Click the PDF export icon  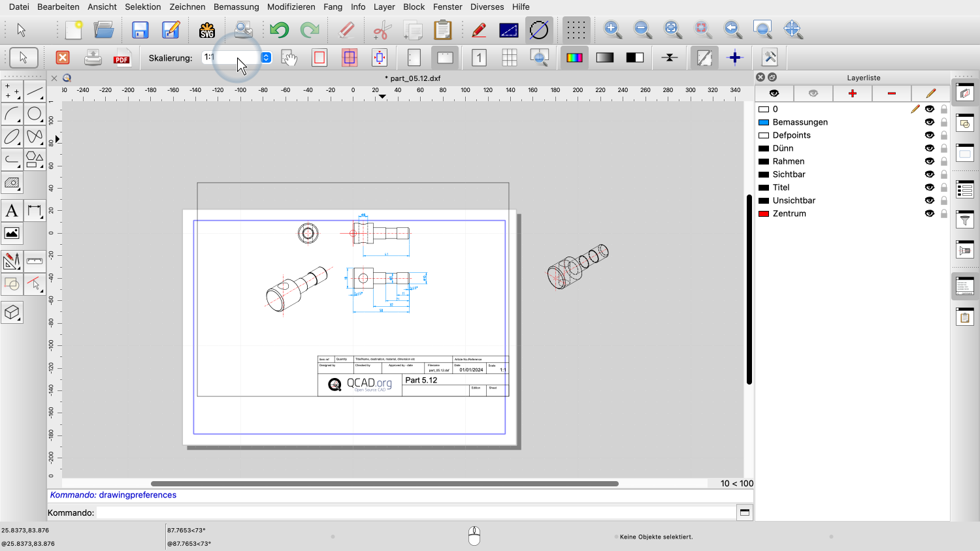pos(122,58)
